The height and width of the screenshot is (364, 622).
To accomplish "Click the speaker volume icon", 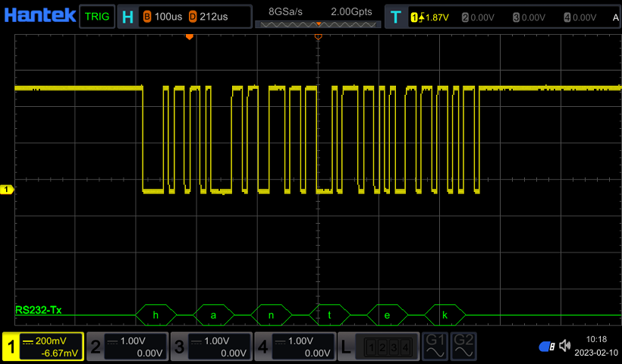I will 564,347.
